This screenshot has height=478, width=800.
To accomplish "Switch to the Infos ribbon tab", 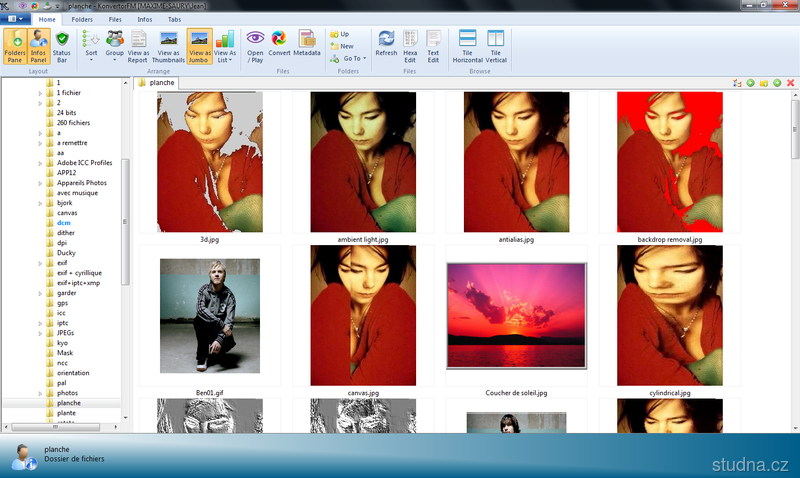I will pos(144,19).
